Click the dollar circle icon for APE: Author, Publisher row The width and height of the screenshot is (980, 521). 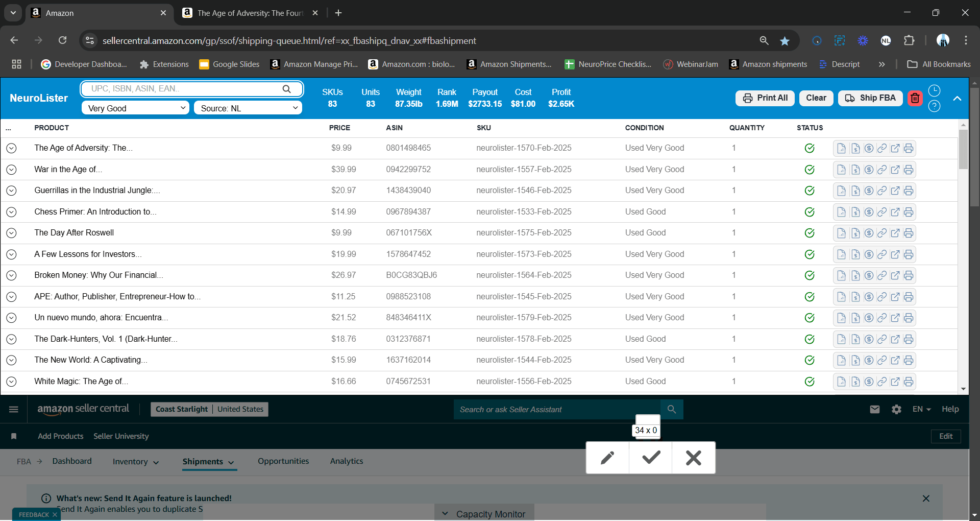click(x=869, y=297)
